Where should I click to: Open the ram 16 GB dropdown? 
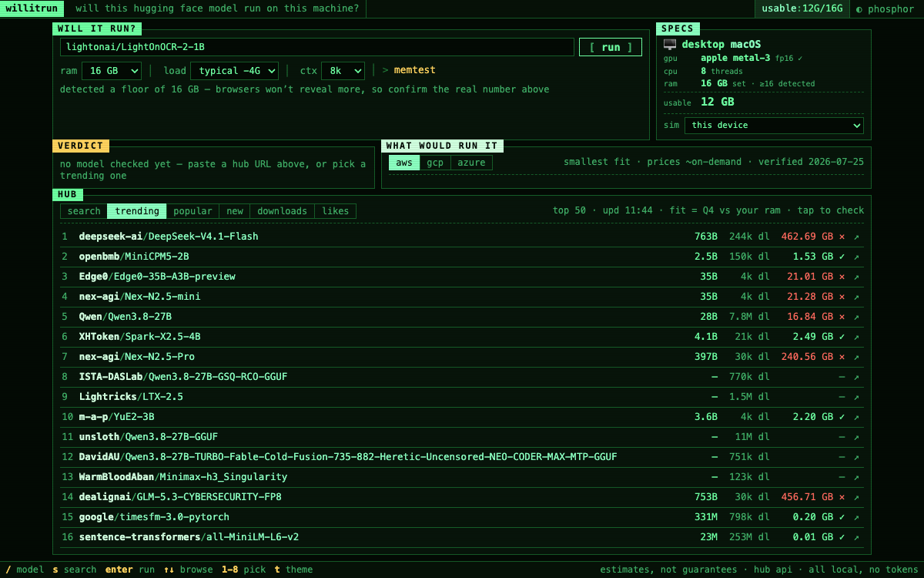click(x=112, y=71)
